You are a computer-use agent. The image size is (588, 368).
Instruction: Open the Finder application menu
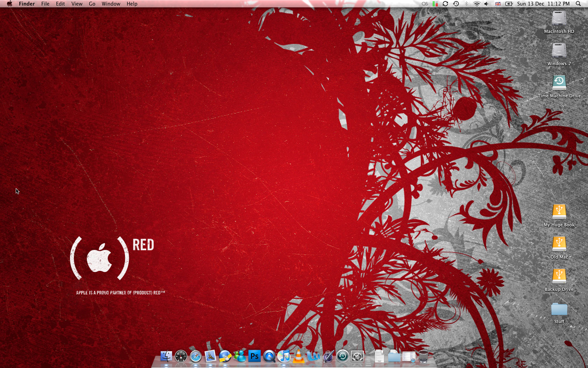tap(27, 4)
